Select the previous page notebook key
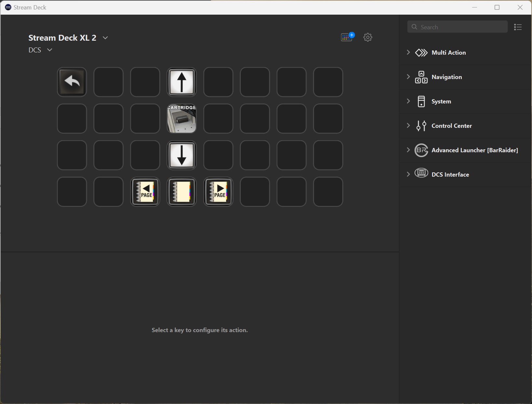 click(x=145, y=192)
